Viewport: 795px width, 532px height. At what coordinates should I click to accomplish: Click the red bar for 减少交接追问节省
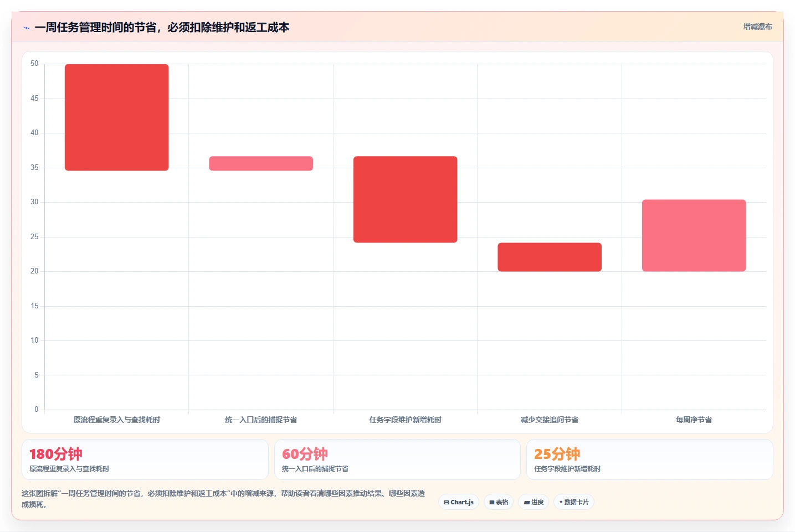[550, 257]
